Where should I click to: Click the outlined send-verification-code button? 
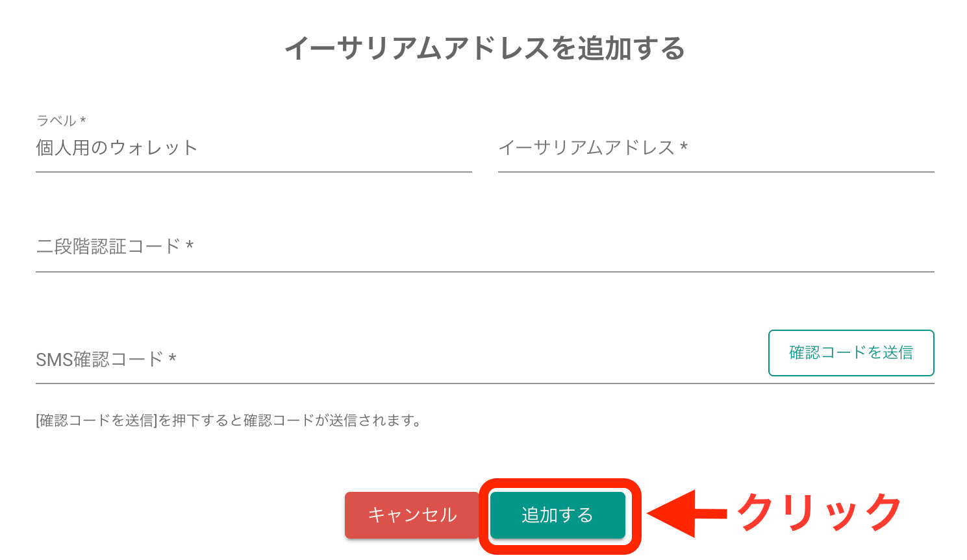[x=851, y=352]
